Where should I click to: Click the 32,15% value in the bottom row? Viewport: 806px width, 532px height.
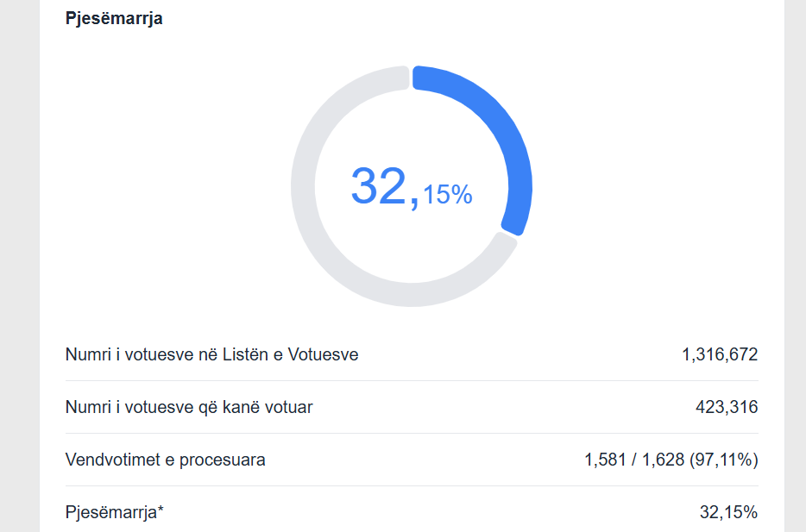tap(728, 512)
